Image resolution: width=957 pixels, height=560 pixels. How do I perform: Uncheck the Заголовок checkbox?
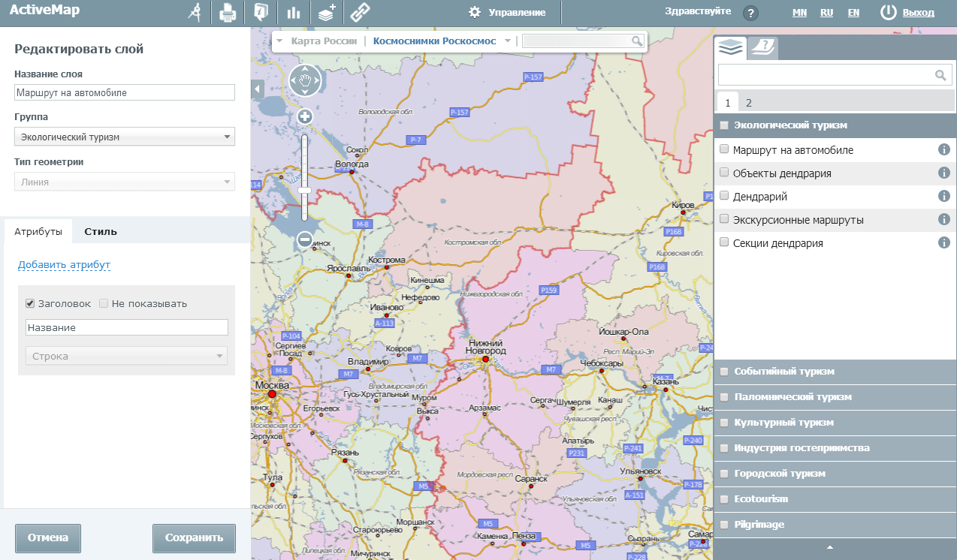coord(30,304)
